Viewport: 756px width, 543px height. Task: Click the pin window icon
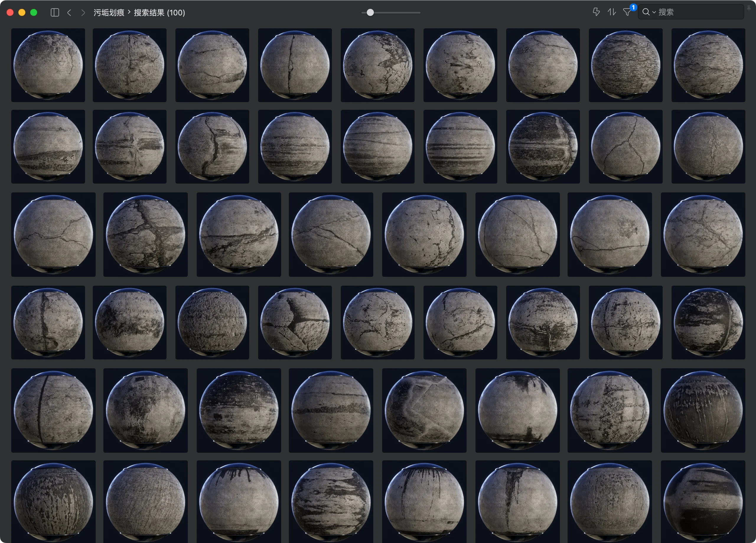tap(749, 8)
